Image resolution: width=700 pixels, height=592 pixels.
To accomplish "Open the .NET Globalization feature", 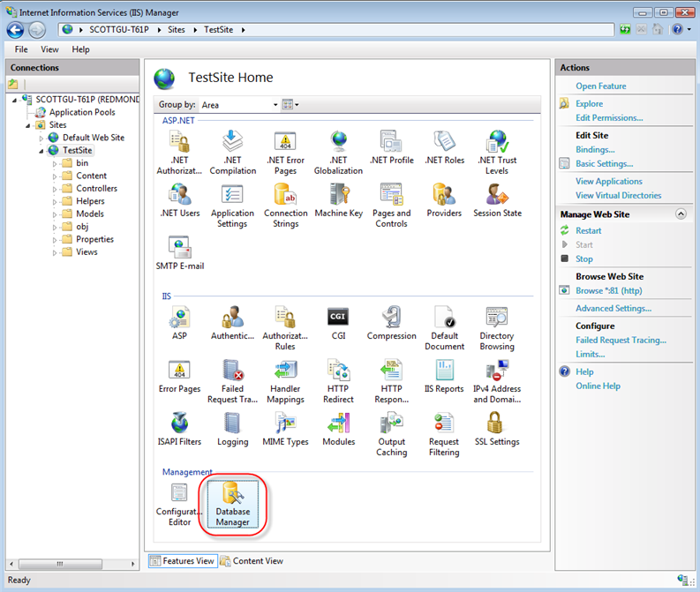I will pos(338,153).
